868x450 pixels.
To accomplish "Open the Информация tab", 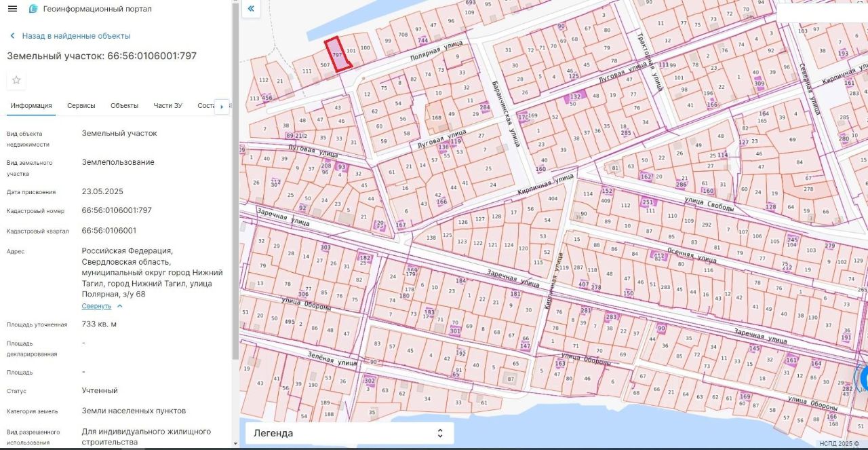I will pos(31,105).
